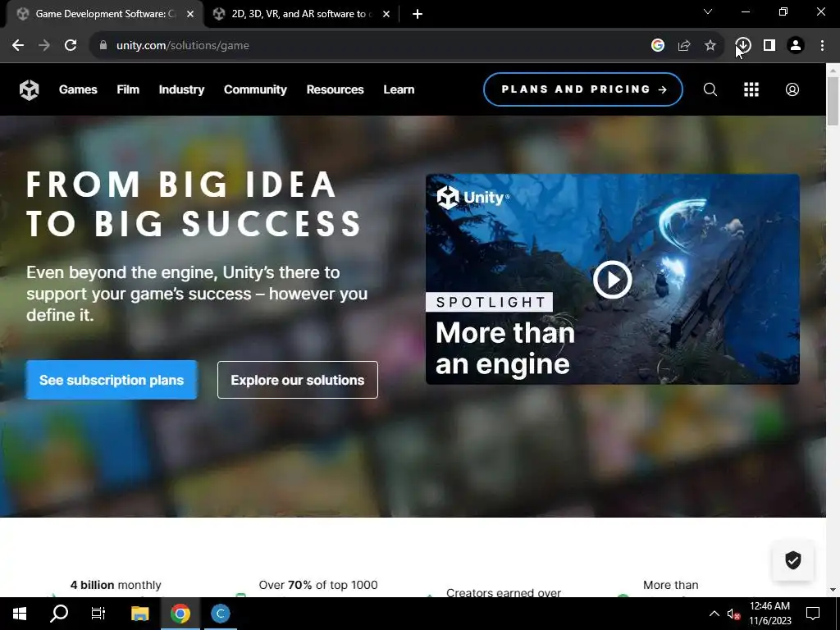This screenshot has width=840, height=630.
Task: Open the notification center icon
Action: (813, 614)
